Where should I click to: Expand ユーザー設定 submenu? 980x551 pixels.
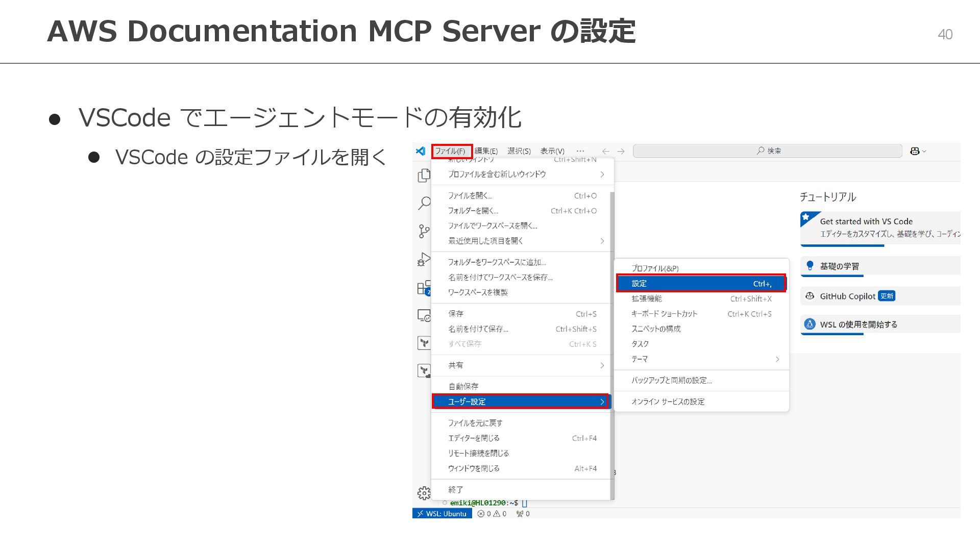click(x=521, y=402)
